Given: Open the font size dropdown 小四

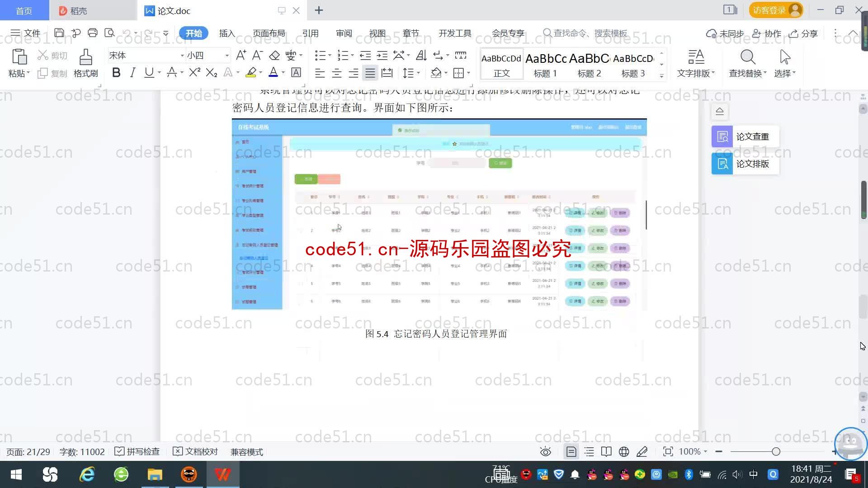Looking at the screenshot, I should coord(227,55).
